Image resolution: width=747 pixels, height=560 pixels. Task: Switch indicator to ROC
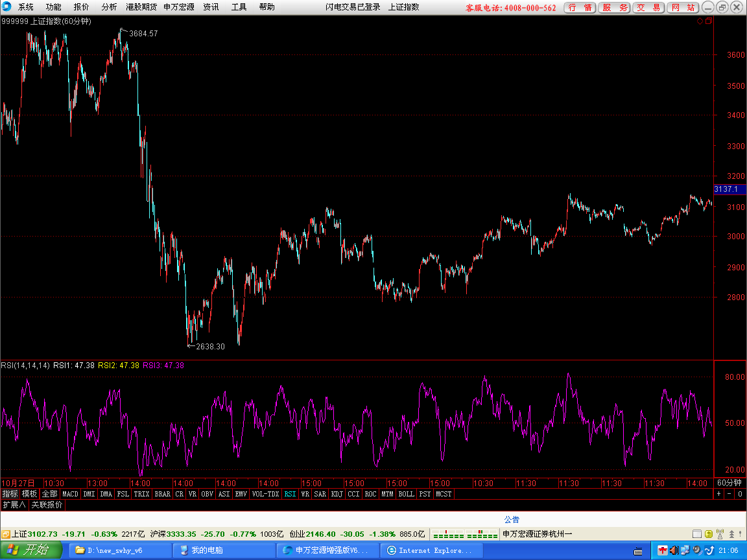point(371,494)
